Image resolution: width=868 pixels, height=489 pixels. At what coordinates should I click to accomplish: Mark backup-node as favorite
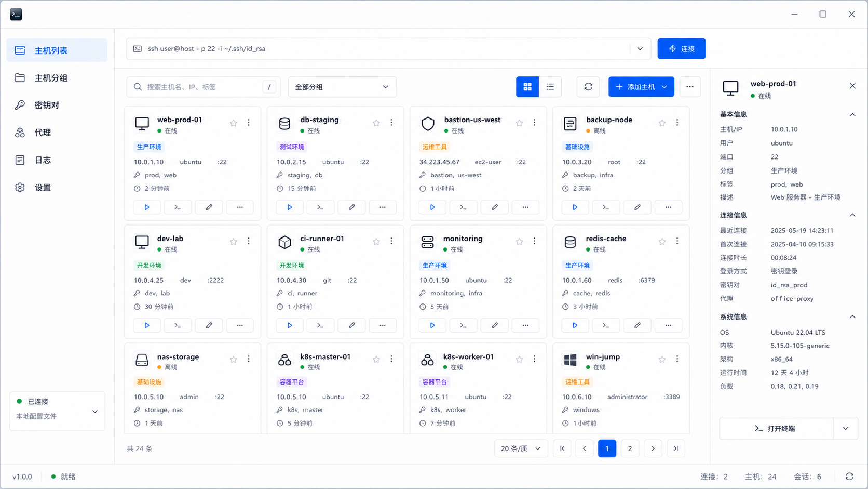pos(662,123)
